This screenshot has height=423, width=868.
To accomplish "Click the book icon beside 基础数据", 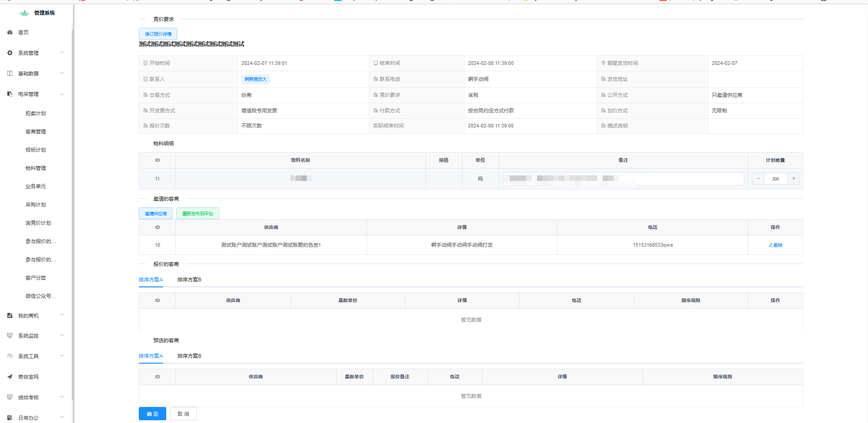I will point(10,73).
